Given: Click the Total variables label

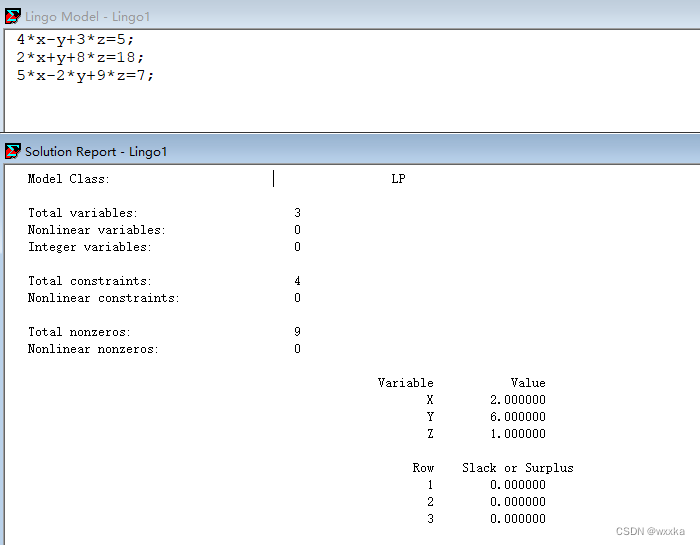Looking at the screenshot, I should tap(83, 213).
